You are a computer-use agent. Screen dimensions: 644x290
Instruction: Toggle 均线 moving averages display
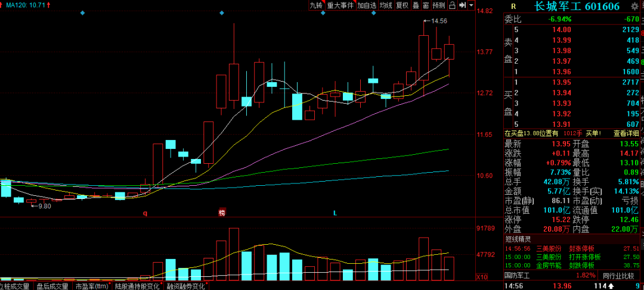click(x=386, y=5)
